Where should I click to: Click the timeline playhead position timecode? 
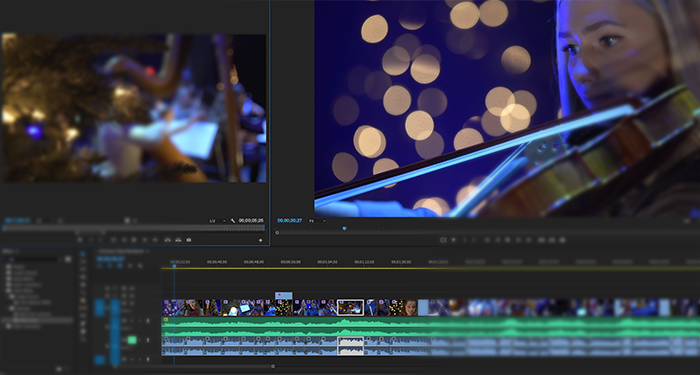pyautogui.click(x=110, y=258)
